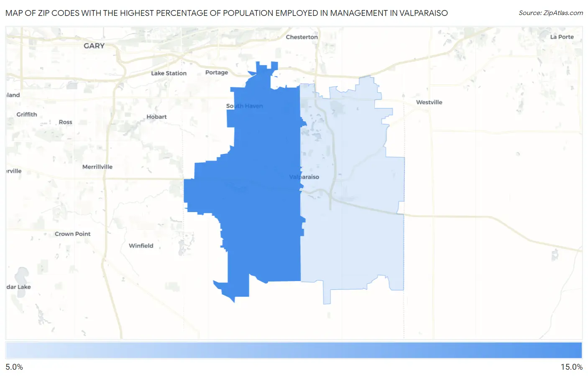Click the Chesterton map label

click(302, 37)
